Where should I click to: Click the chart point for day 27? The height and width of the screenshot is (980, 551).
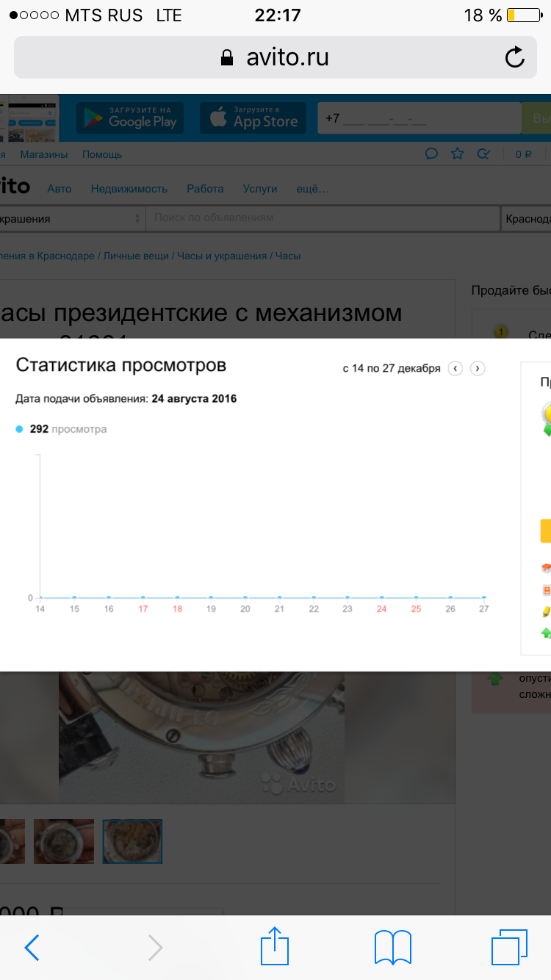pos(484,598)
